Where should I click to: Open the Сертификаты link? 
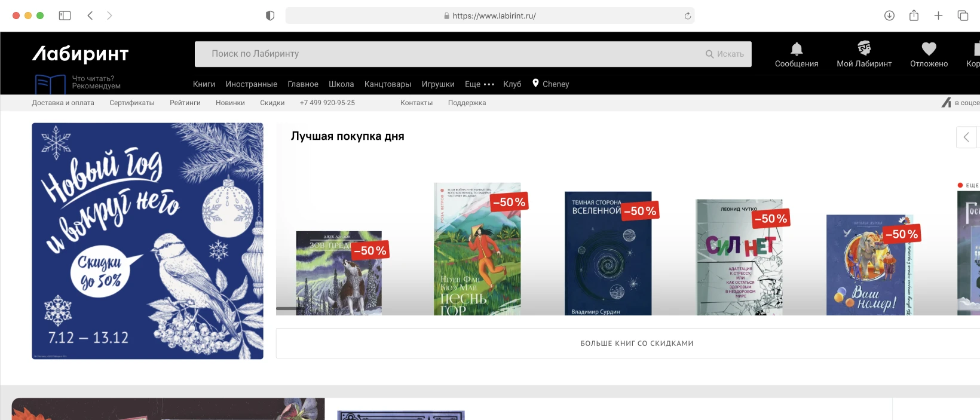[x=132, y=103]
